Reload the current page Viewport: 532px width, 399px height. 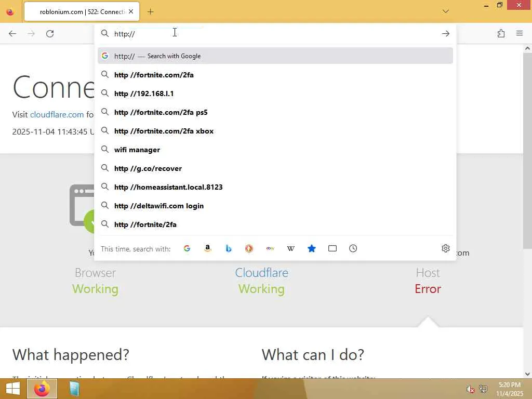tap(50, 34)
